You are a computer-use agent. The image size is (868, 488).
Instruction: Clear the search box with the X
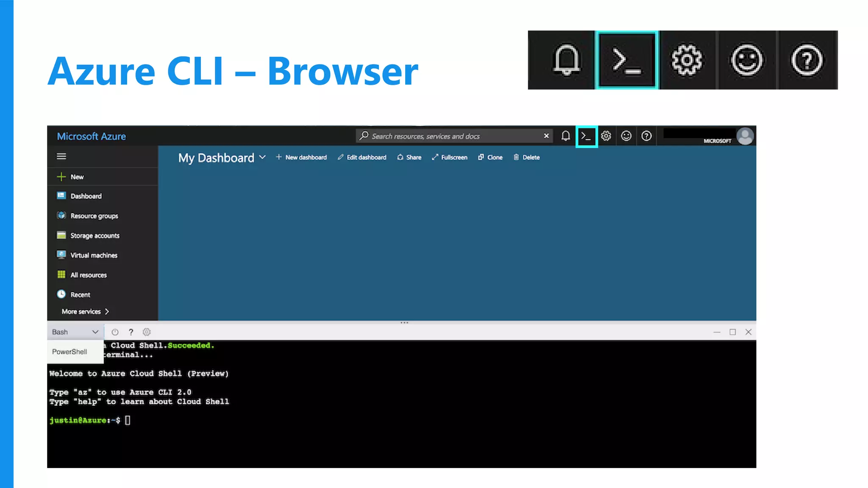[x=546, y=136]
